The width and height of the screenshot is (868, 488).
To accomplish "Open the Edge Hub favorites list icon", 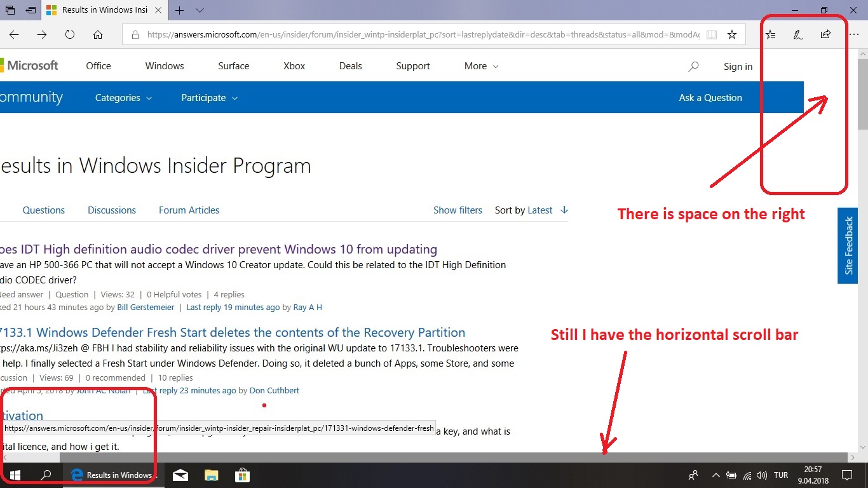I will (770, 35).
